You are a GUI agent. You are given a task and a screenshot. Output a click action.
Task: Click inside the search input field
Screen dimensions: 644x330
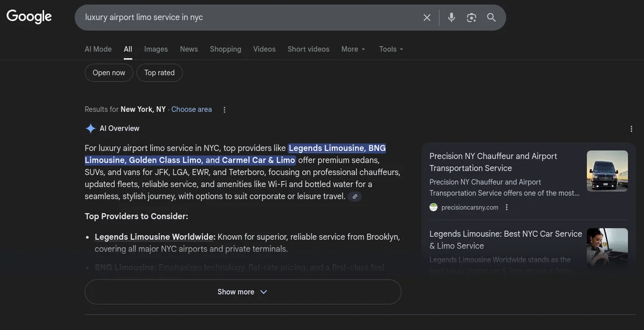tap(241, 17)
